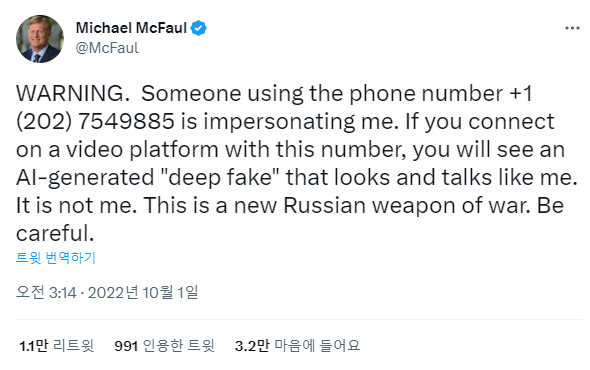Click the WARNING word in the tweet
The image size is (590, 370).
click(72, 93)
